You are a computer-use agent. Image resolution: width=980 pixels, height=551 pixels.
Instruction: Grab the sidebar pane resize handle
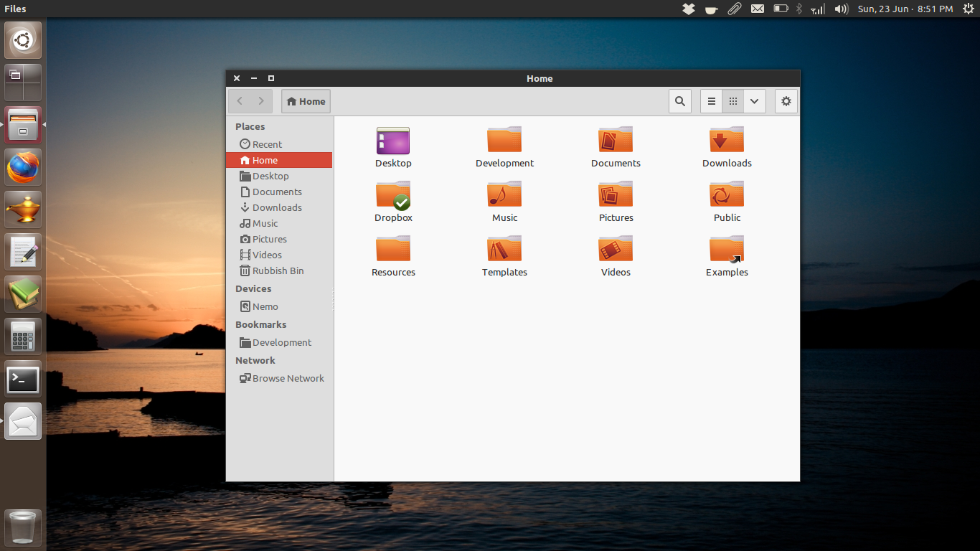334,298
